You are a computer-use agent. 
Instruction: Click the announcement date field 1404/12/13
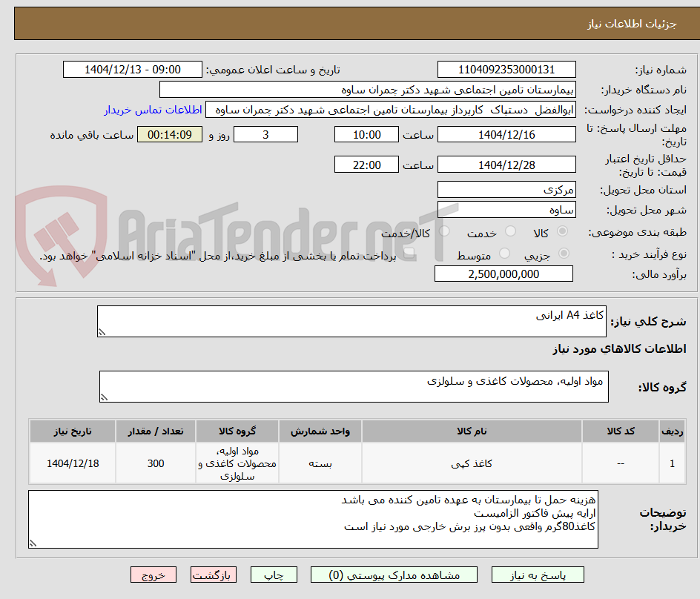pos(133,70)
